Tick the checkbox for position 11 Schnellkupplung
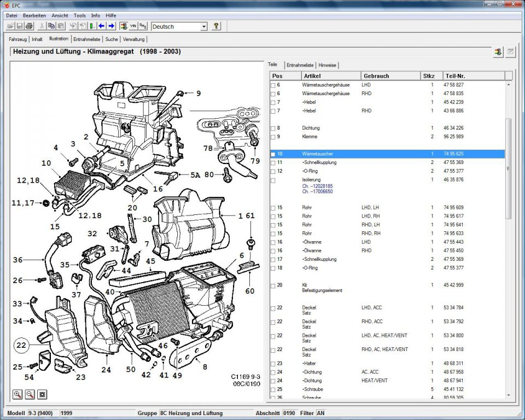 (x=273, y=163)
